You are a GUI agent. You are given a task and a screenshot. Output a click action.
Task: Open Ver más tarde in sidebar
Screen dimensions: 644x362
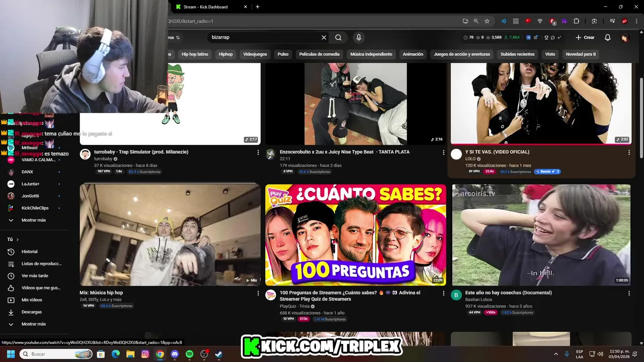coord(35,276)
